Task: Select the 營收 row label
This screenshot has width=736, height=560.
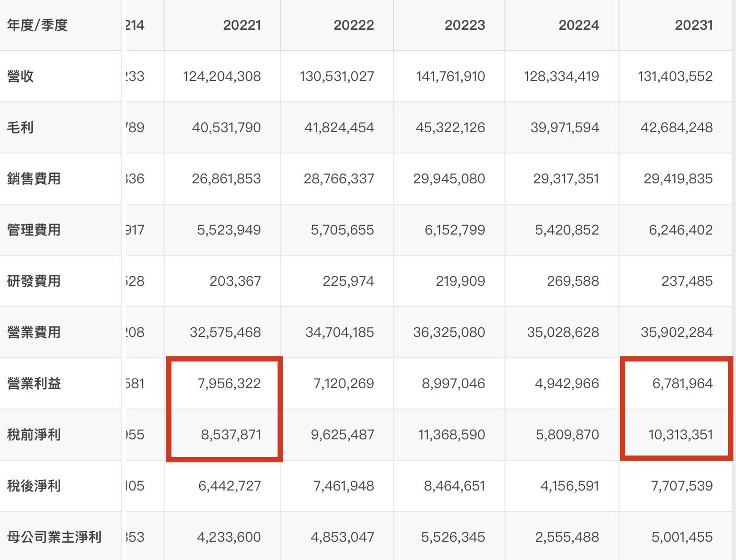Action: point(21,76)
